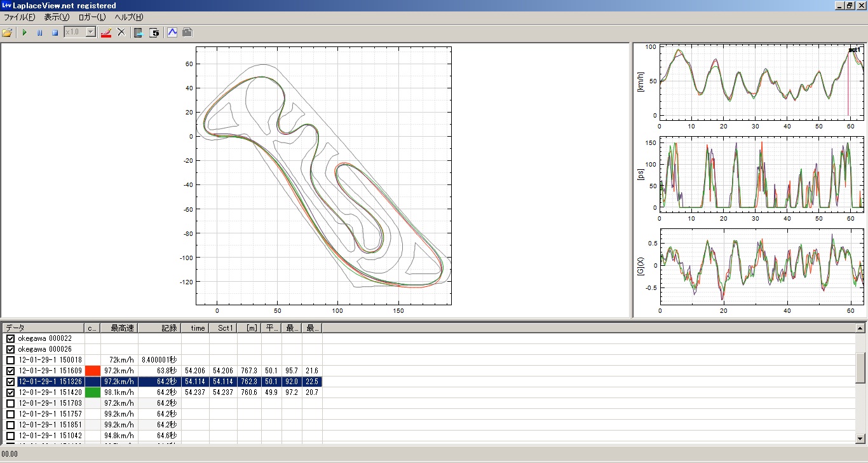Viewport: 868px width, 463px height.
Task: Start playback with the green play button
Action: pos(25,32)
